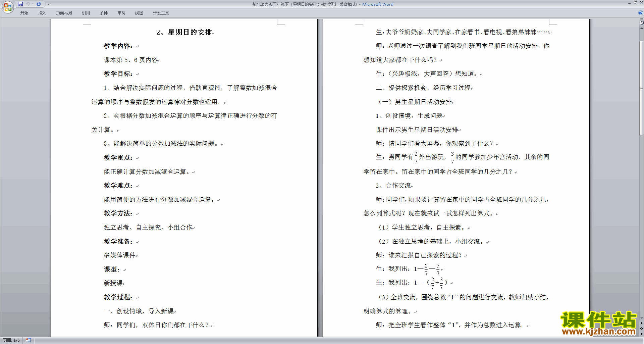644x344 pixels.
Task: Click the heading 教学过程:
Action: click(x=118, y=297)
